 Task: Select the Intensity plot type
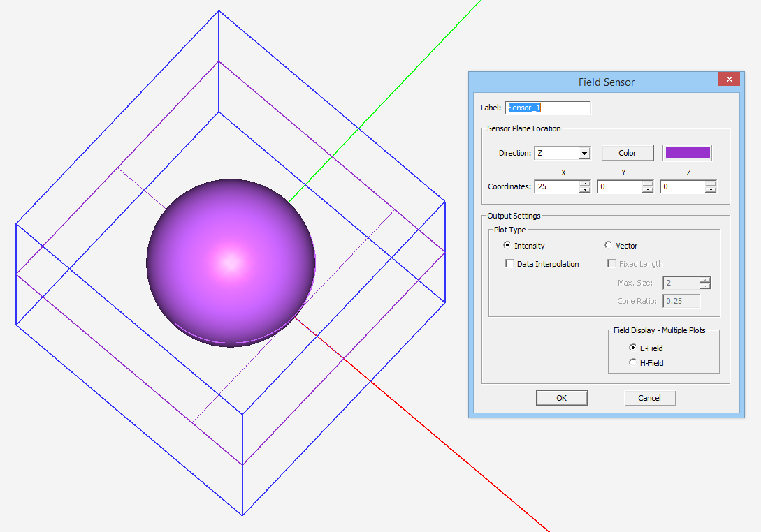[507, 246]
